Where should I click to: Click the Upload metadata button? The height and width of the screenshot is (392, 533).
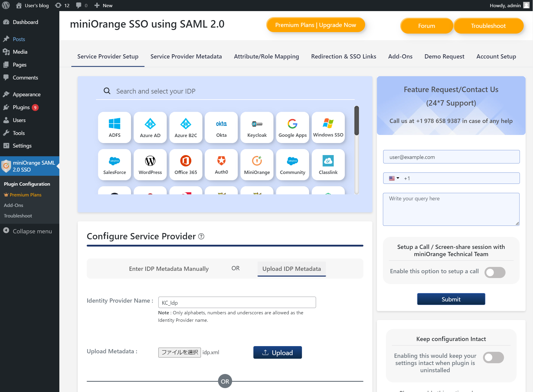[278, 352]
